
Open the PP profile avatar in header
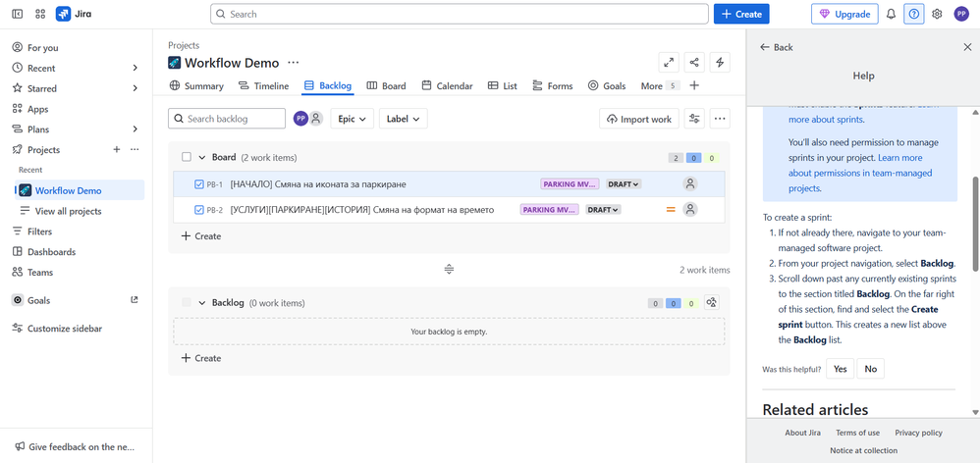coord(961,14)
